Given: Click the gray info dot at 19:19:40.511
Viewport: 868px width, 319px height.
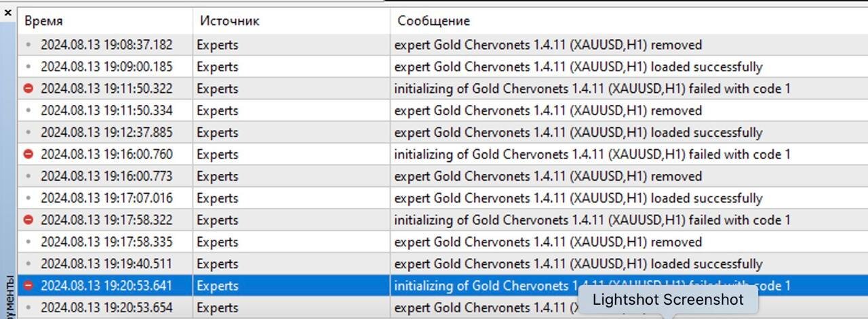Looking at the screenshot, I should [x=28, y=264].
